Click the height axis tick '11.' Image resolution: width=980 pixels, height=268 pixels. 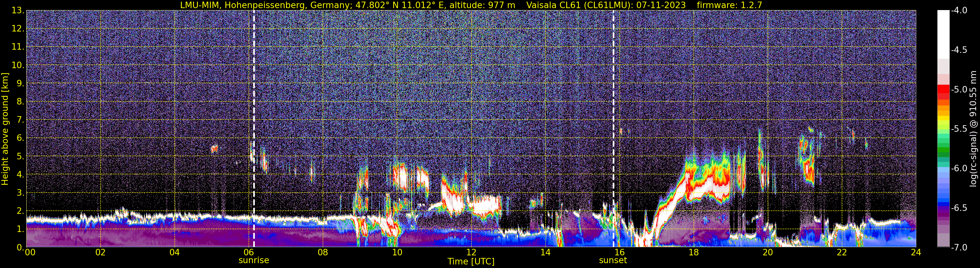18,47
